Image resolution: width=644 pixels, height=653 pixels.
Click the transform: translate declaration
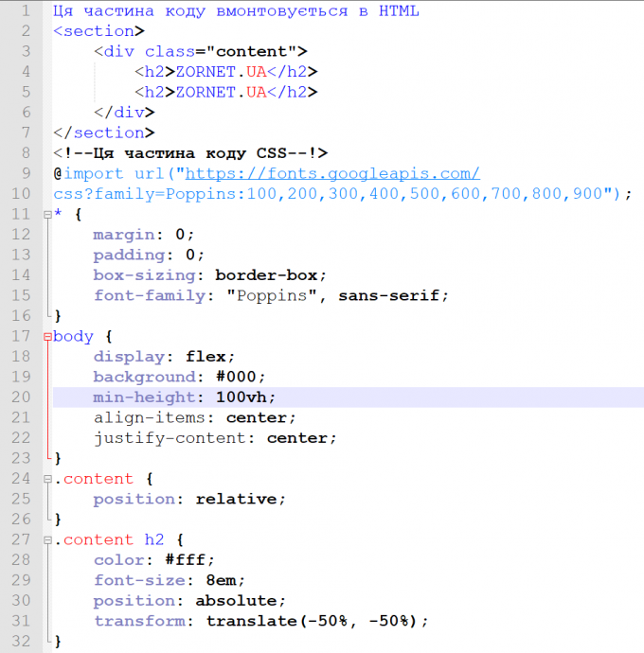261,622
